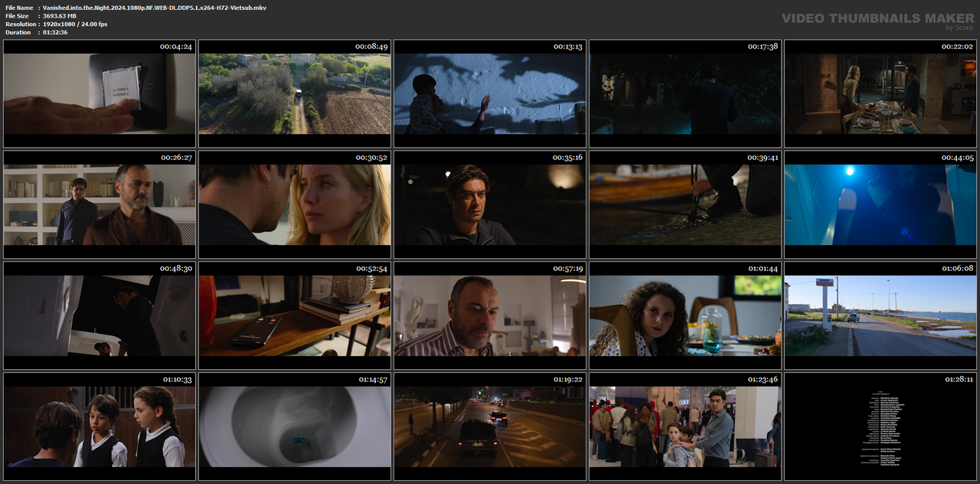Click the timestamp label 00:26:27

pyautogui.click(x=176, y=158)
